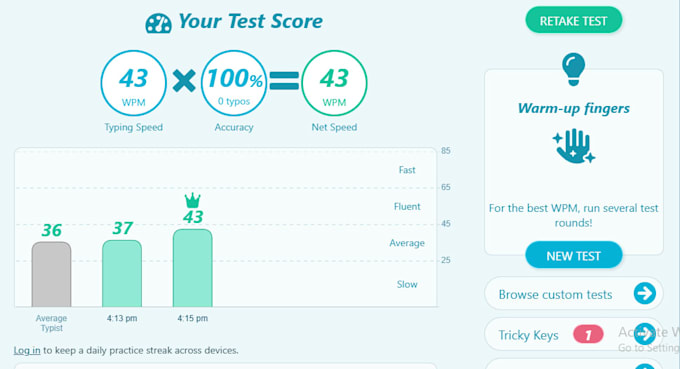This screenshot has height=369, width=680.
Task: Open Browse custom tests
Action: click(573, 294)
